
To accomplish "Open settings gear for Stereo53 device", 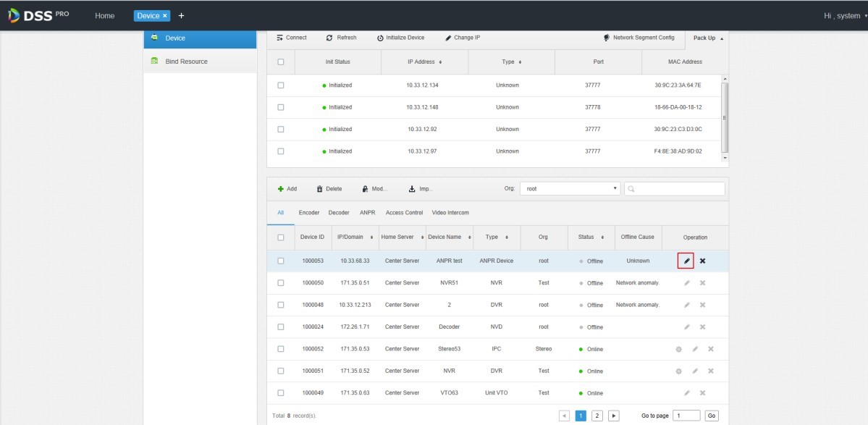I will [x=678, y=349].
